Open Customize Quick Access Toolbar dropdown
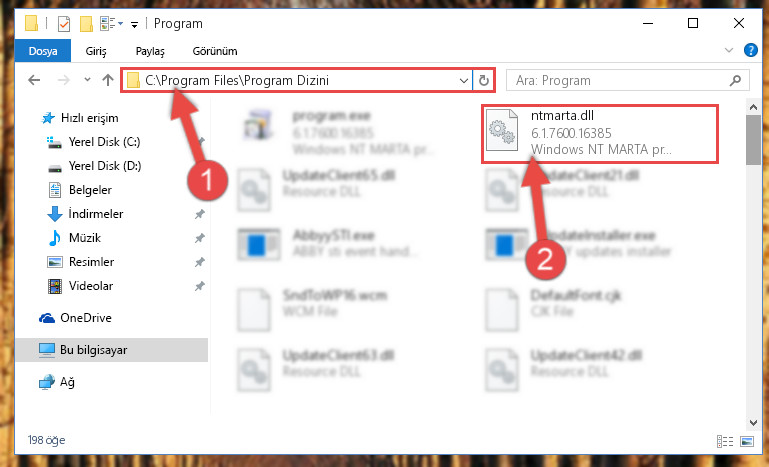769x467 pixels. click(134, 25)
